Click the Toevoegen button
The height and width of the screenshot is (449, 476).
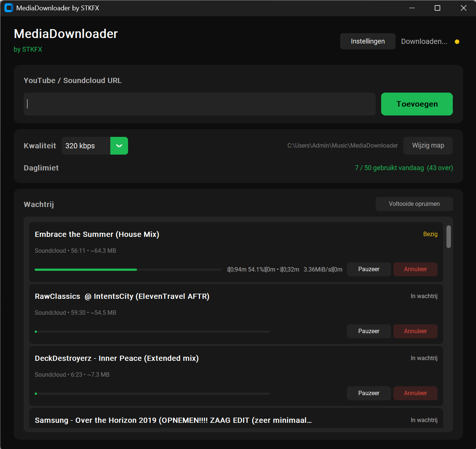(x=417, y=104)
